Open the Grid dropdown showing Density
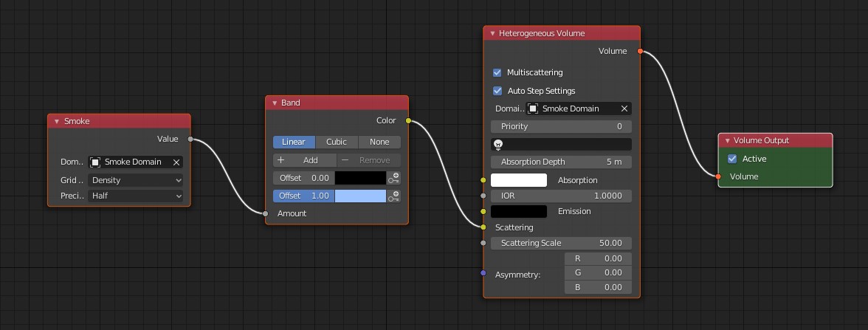Viewport: 868px width, 330px height. (135, 180)
